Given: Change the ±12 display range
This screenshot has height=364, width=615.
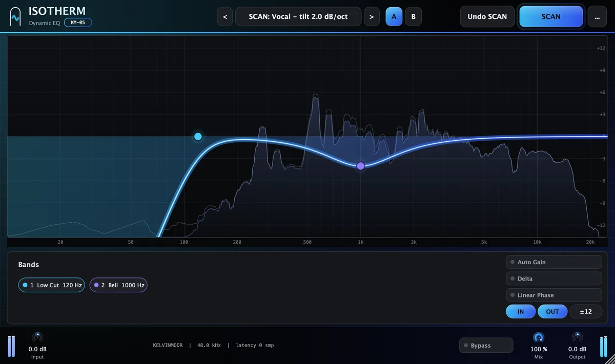Looking at the screenshot, I should pos(586,311).
